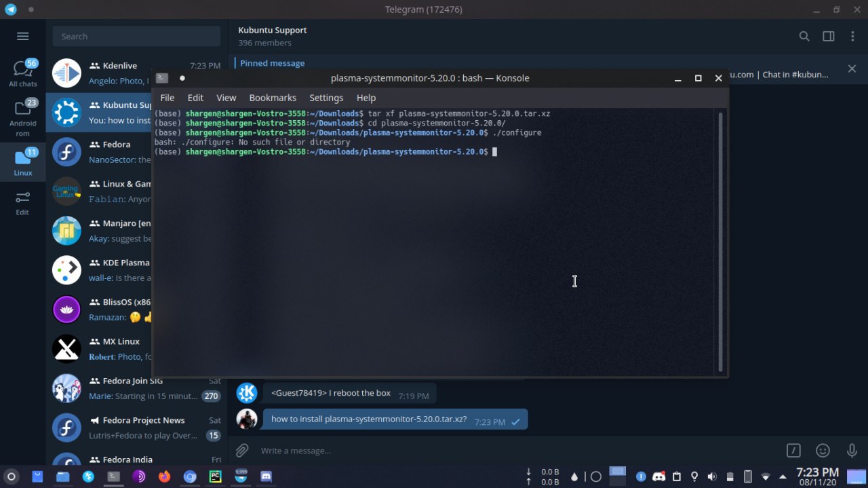Click the KDE bot avatar beside Guest78419 message
This screenshot has width=868, height=488.
pos(247,393)
